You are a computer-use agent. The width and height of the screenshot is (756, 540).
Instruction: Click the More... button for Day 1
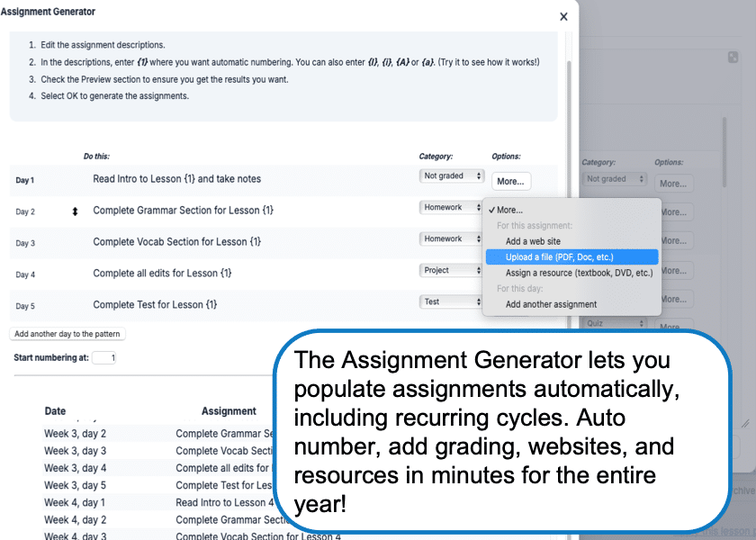tap(511, 181)
